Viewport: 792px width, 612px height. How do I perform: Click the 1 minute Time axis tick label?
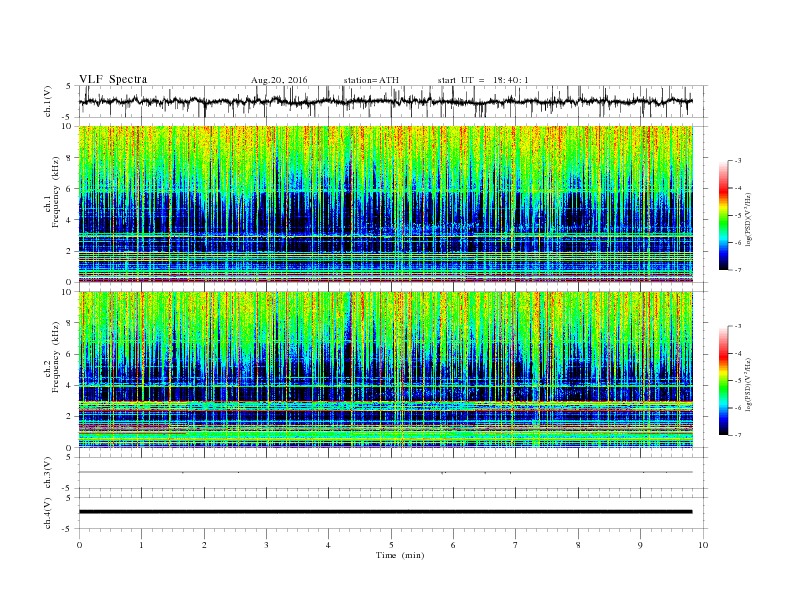pos(141,545)
